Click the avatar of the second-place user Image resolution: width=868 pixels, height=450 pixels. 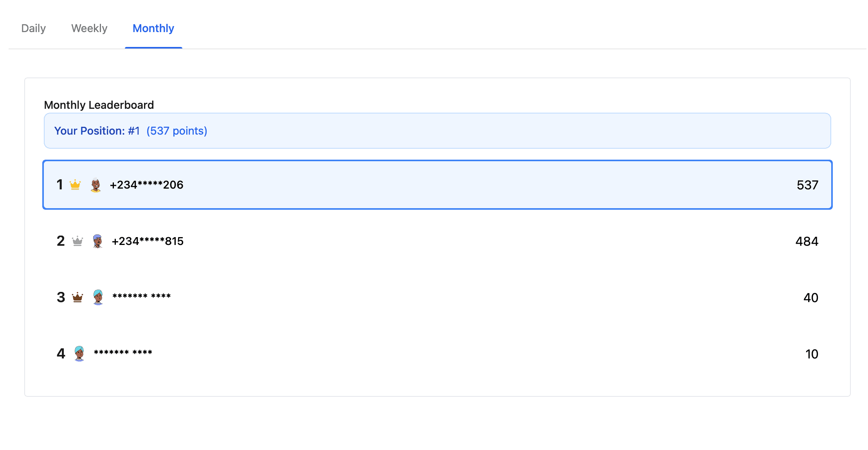97,241
